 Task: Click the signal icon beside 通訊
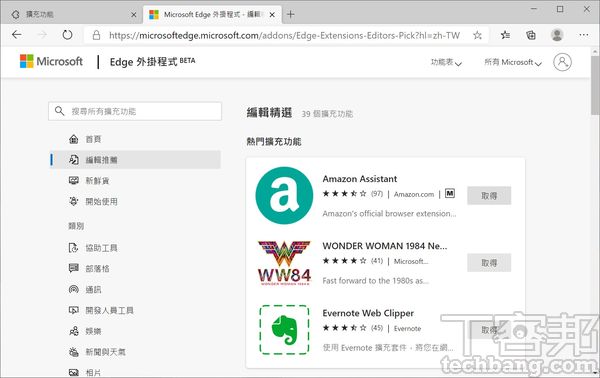[x=73, y=289]
